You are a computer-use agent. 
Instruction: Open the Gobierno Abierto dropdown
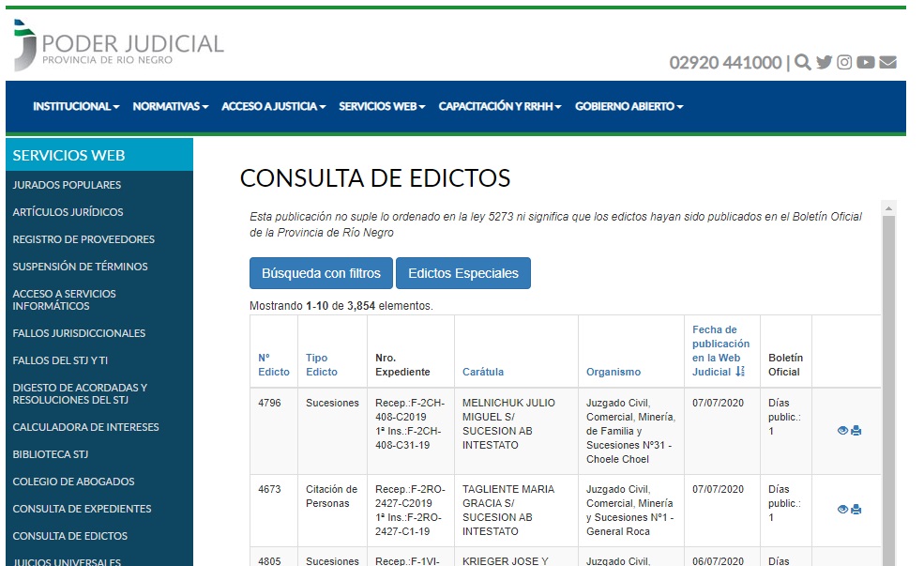(x=629, y=107)
